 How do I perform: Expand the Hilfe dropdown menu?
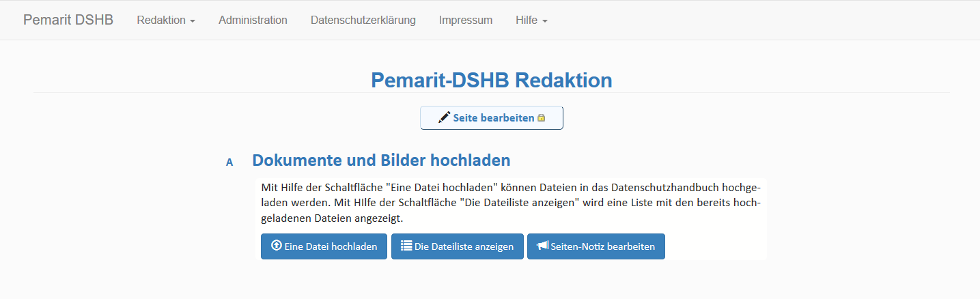point(531,20)
